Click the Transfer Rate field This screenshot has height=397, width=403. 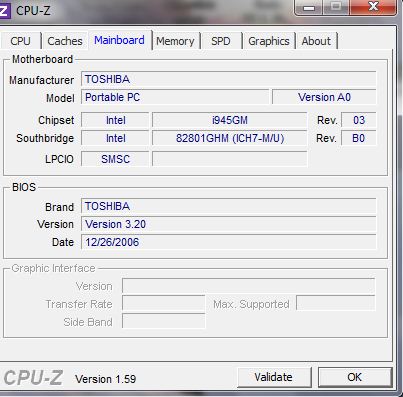(x=163, y=304)
